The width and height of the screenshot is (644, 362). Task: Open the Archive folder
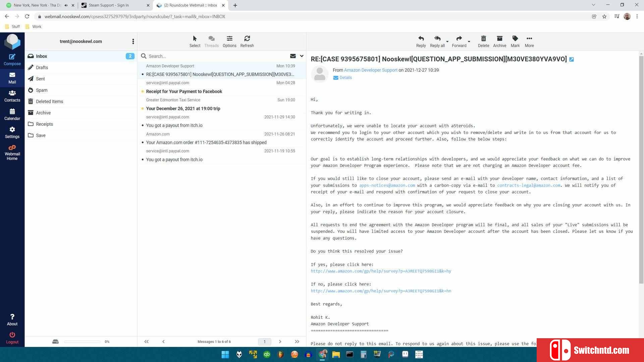(x=81, y=113)
